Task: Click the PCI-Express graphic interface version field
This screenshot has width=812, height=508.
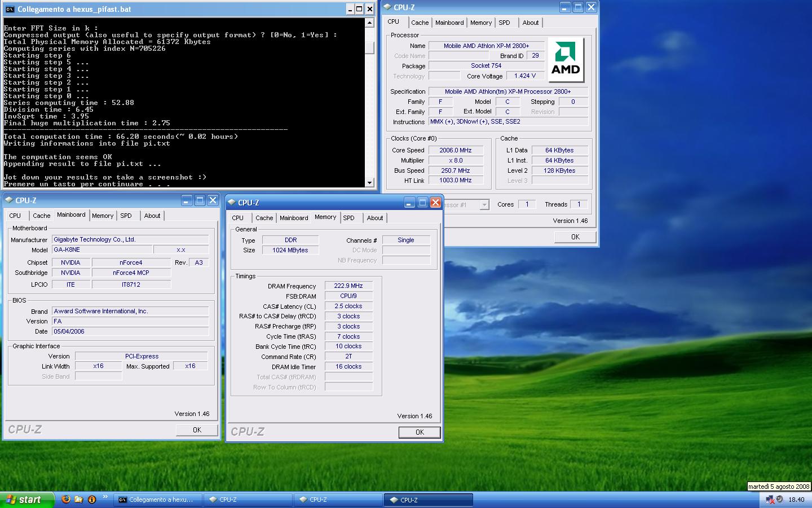Action: tap(142, 356)
